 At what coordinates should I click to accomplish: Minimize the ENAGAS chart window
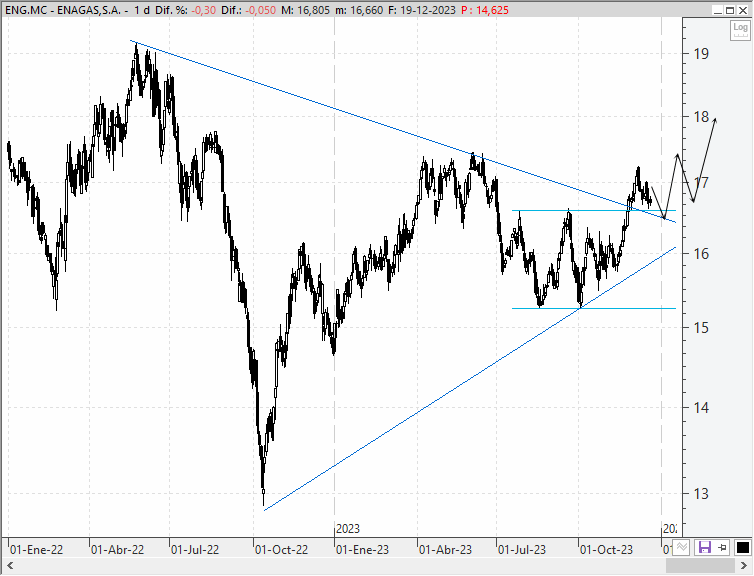pos(717,10)
